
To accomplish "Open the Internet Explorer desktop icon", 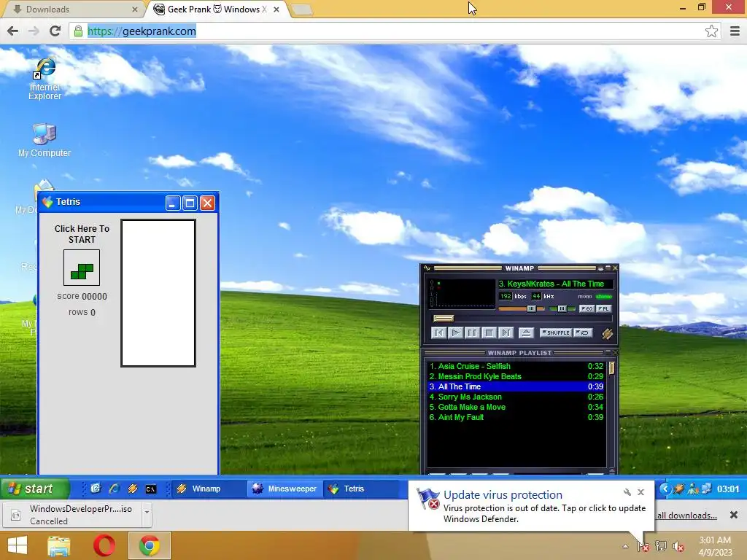I will click(44, 79).
